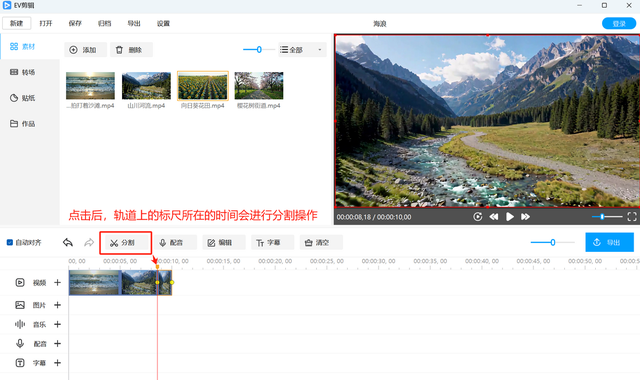Screen dimensions: 640x380
Task: Add an item to the 图片 track
Action: point(58,305)
